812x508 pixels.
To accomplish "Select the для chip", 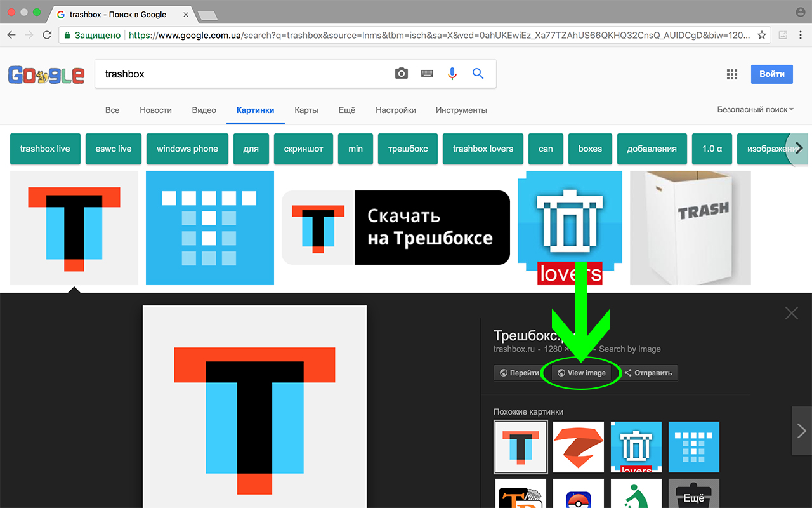I will tap(251, 149).
